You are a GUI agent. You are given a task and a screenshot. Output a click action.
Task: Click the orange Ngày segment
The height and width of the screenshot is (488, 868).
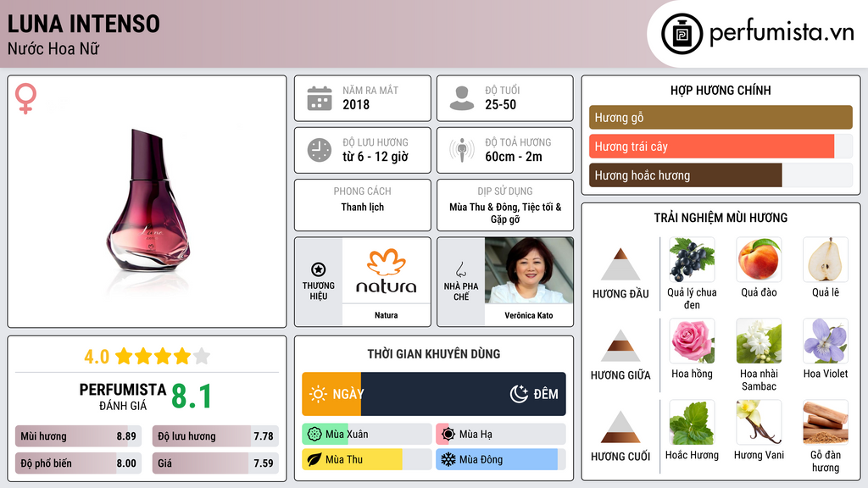(x=331, y=394)
